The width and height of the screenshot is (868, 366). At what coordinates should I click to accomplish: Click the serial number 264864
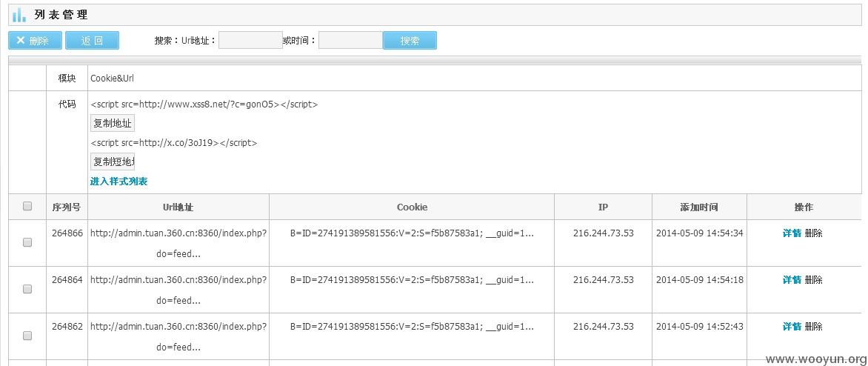click(x=67, y=280)
